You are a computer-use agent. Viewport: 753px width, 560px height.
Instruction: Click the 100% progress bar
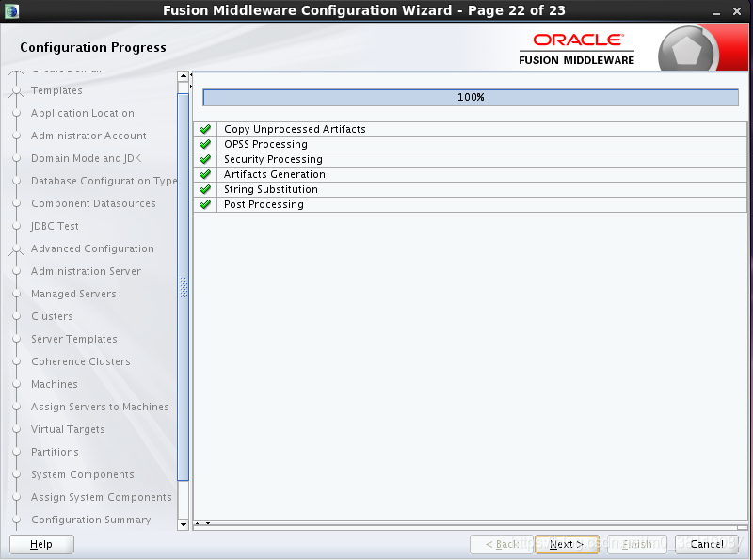(471, 98)
